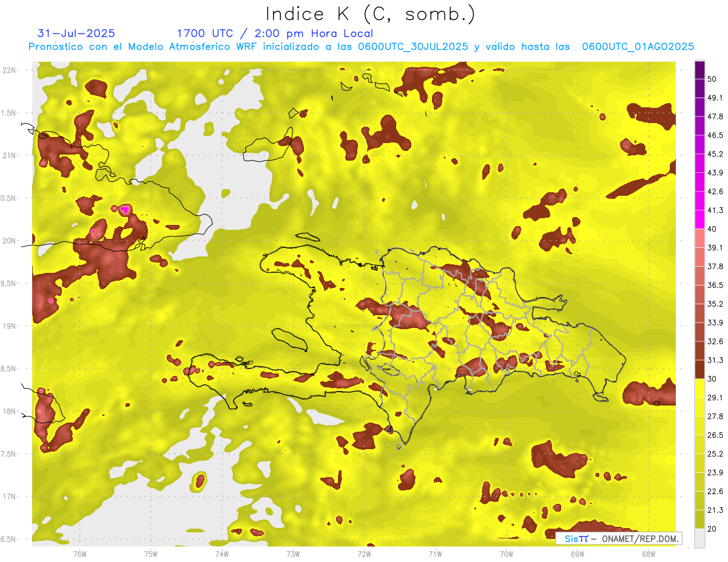Viewport: 728px width, 562px height.
Task: Click the legend value "39.1"
Action: tap(715, 247)
